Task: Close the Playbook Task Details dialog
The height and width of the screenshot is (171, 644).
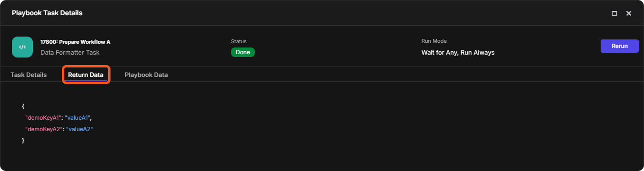Action: 629,13
